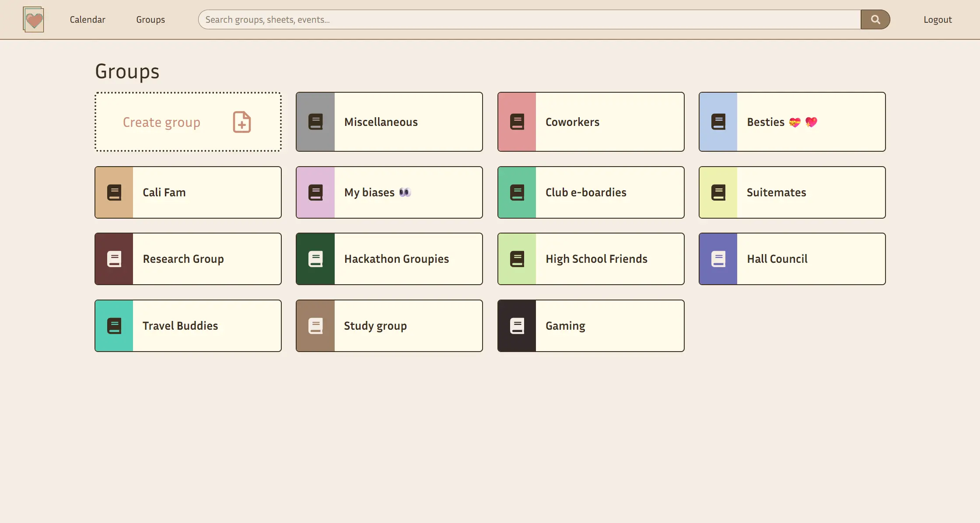Click the book icon on Hackathon Groupies card

click(x=315, y=259)
